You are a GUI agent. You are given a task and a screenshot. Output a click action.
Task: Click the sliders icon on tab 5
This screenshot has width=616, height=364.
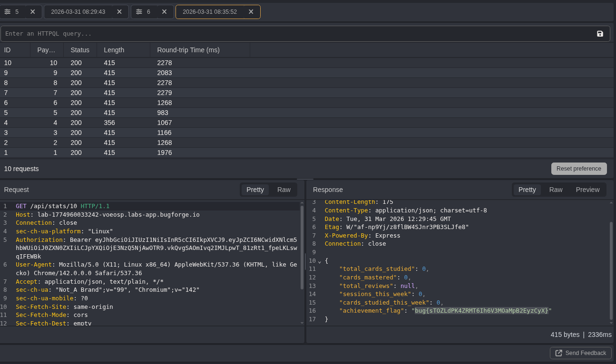click(x=8, y=11)
